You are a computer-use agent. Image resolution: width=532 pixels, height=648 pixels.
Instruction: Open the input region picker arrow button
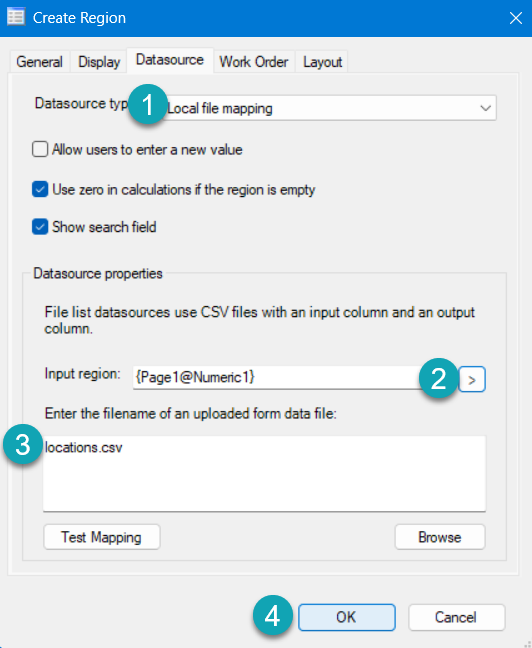[x=472, y=379]
